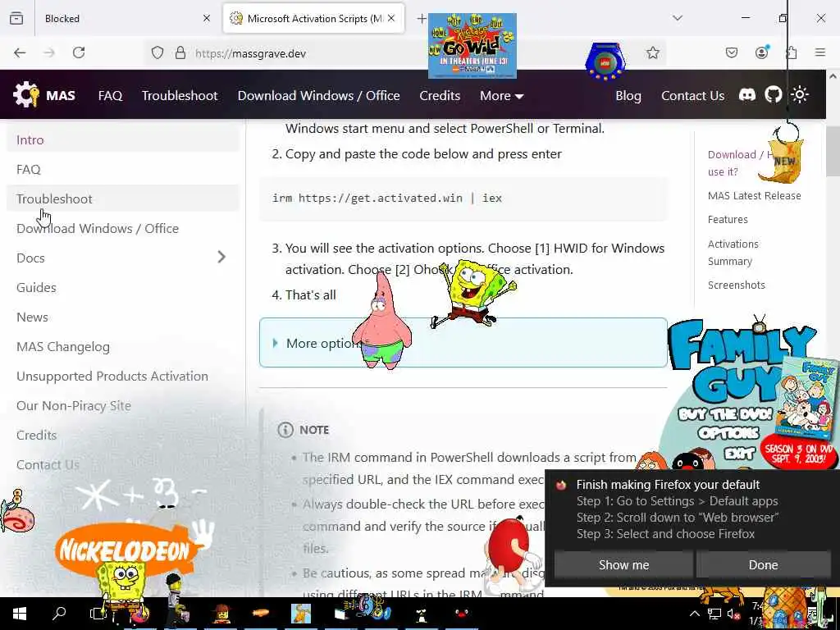This screenshot has width=840, height=630.
Task: Close the Blocked tab
Action: [207, 18]
